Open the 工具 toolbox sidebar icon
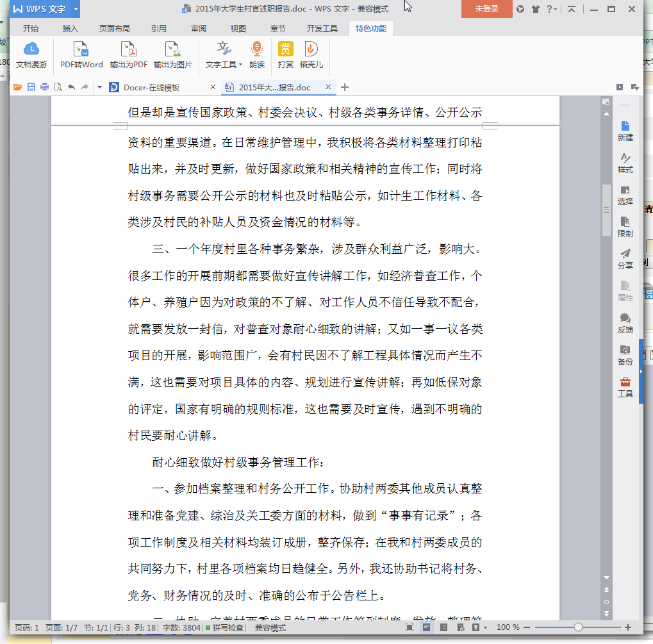This screenshot has width=653, height=644. (x=625, y=388)
